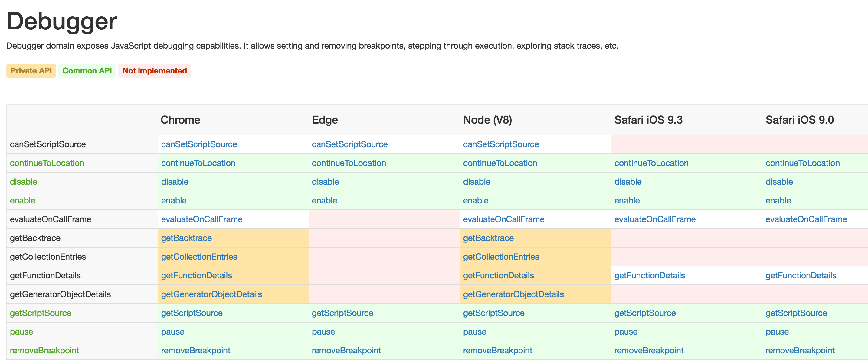
Task: Open Node (V8) getBacktrace link
Action: (x=488, y=238)
